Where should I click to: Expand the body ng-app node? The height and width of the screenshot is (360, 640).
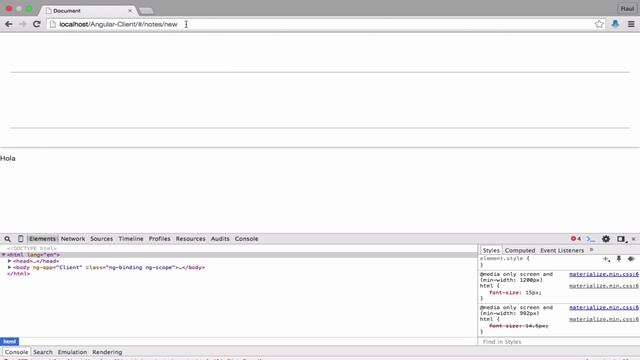tap(9, 267)
